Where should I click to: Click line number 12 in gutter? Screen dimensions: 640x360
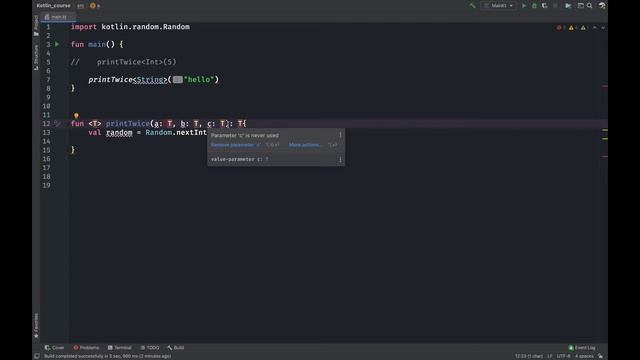click(46, 124)
